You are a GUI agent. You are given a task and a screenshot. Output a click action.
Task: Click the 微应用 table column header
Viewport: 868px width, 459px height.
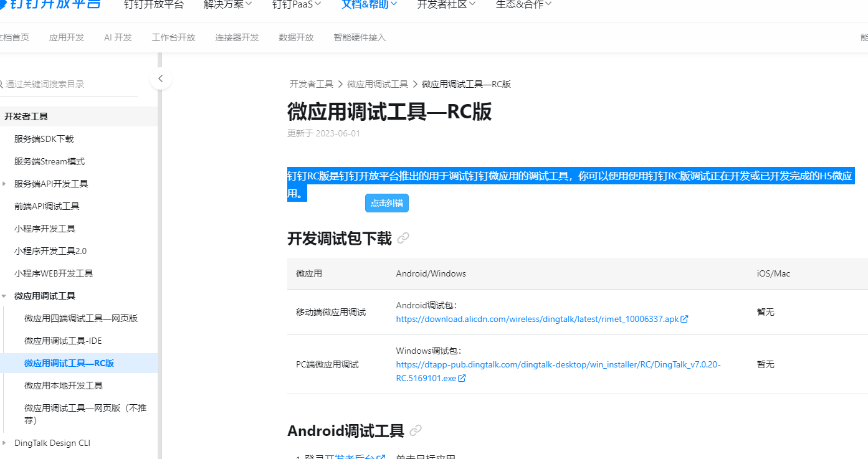(309, 273)
